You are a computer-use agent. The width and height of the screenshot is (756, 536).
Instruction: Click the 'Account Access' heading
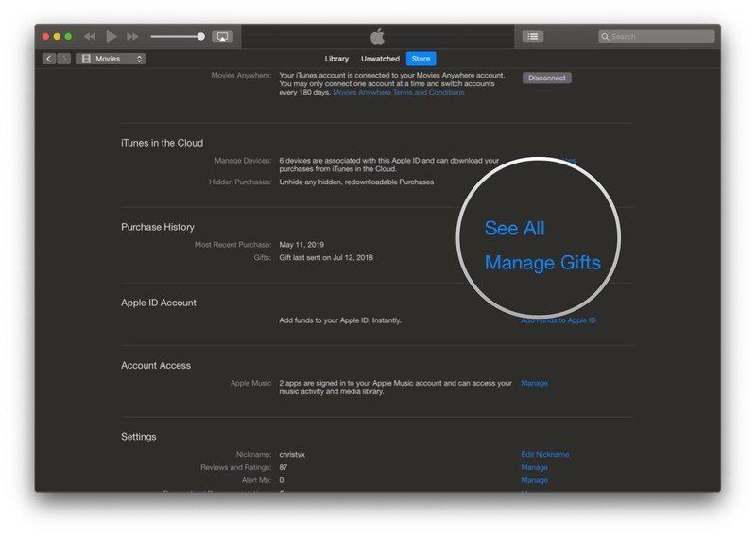[156, 365]
